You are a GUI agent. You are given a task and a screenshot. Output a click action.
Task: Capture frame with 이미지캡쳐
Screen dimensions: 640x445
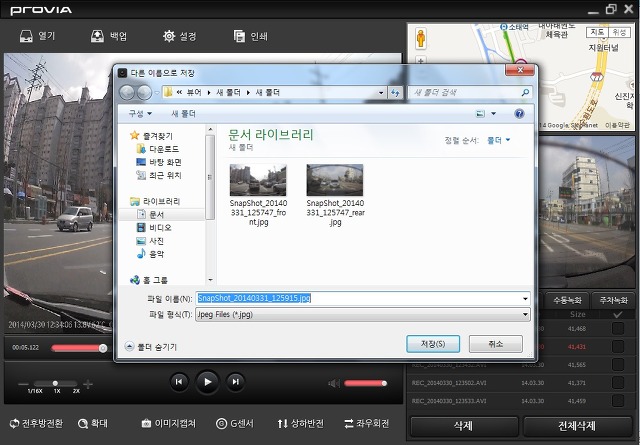click(x=169, y=424)
